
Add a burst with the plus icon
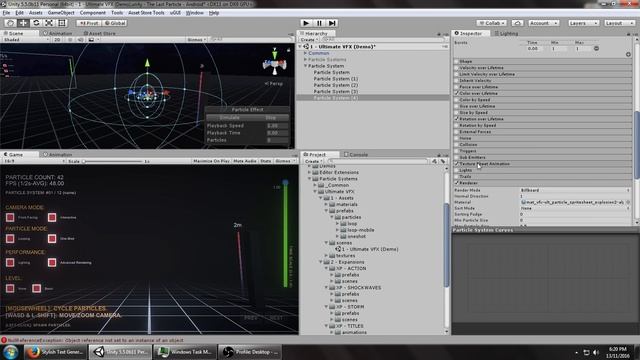click(x=628, y=54)
